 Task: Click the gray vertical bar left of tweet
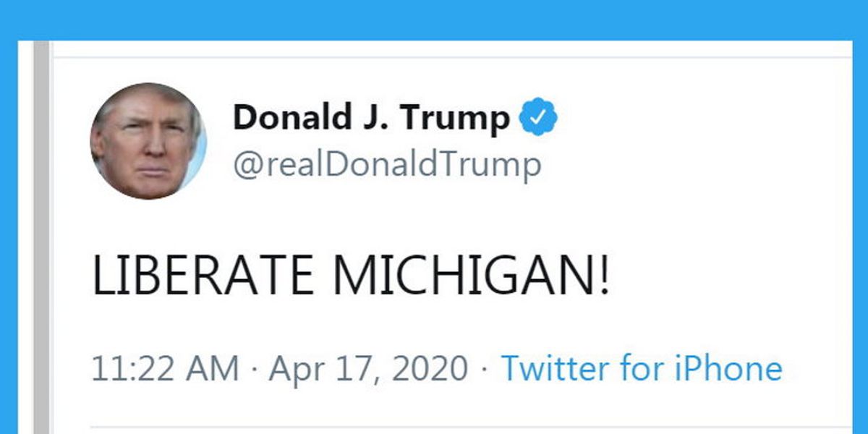tap(42, 239)
